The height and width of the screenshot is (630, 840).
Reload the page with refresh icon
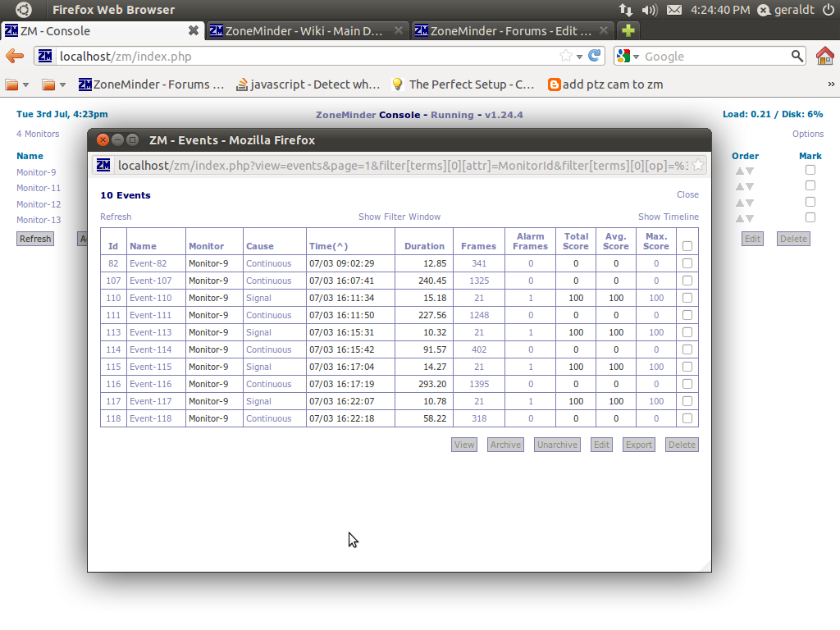594,56
